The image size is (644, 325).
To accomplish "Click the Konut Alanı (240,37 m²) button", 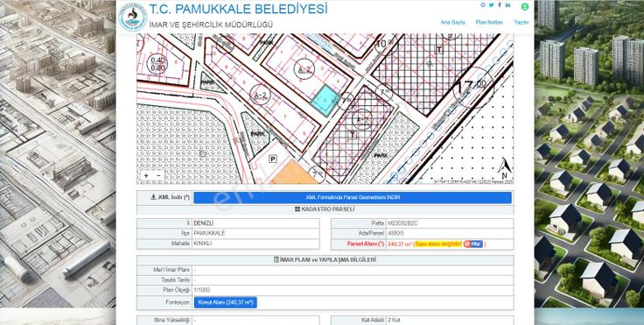I will tap(226, 303).
